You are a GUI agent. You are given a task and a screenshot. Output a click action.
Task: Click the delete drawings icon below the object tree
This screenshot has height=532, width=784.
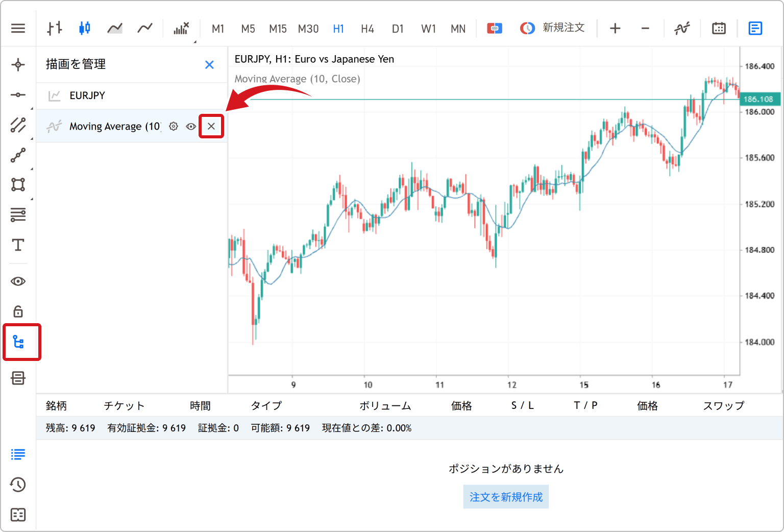(x=18, y=378)
